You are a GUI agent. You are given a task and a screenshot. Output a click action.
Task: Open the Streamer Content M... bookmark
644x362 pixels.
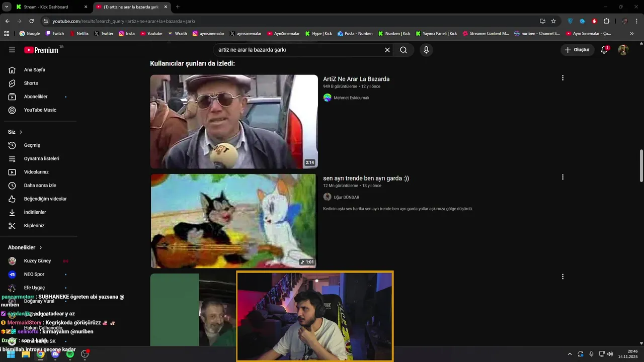pyautogui.click(x=486, y=34)
